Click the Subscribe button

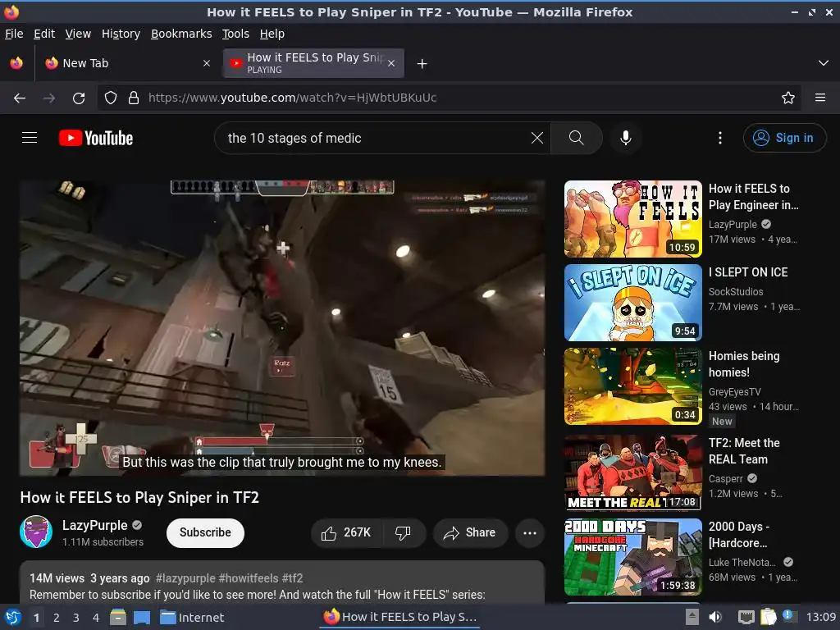(205, 532)
